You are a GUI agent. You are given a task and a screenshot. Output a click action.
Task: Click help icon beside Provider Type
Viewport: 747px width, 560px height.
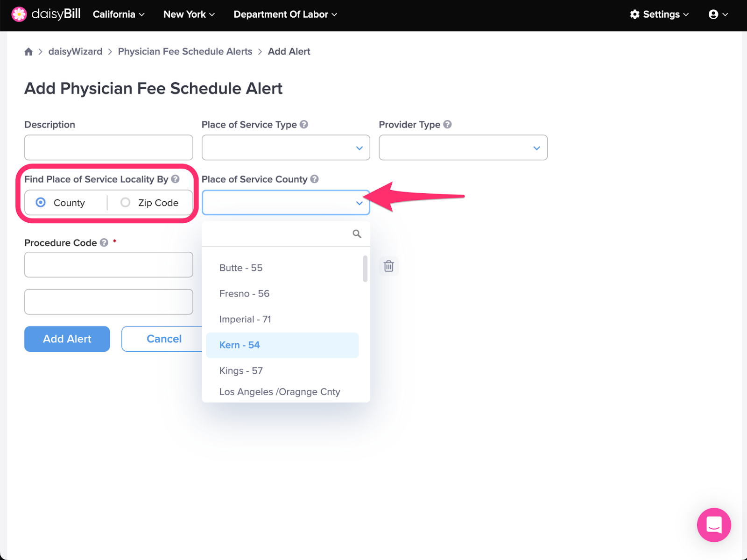(447, 124)
